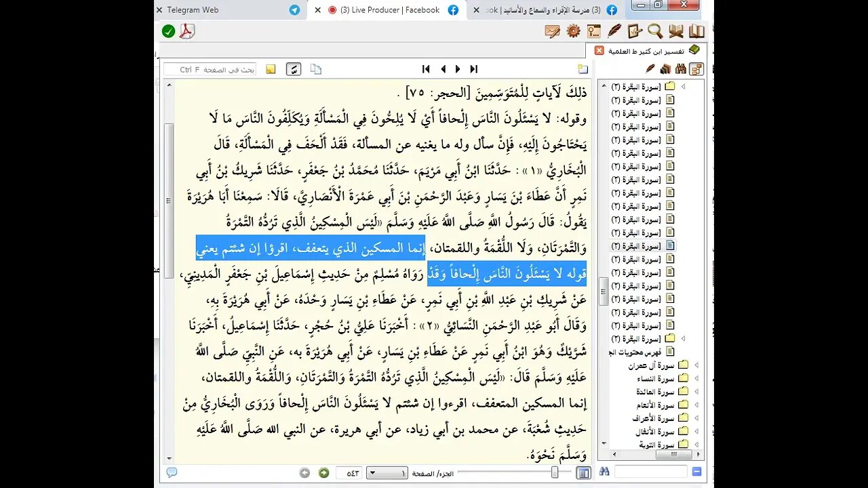Select the سورة المائدة tree item
Screen dimensions: 868x488
click(656, 392)
